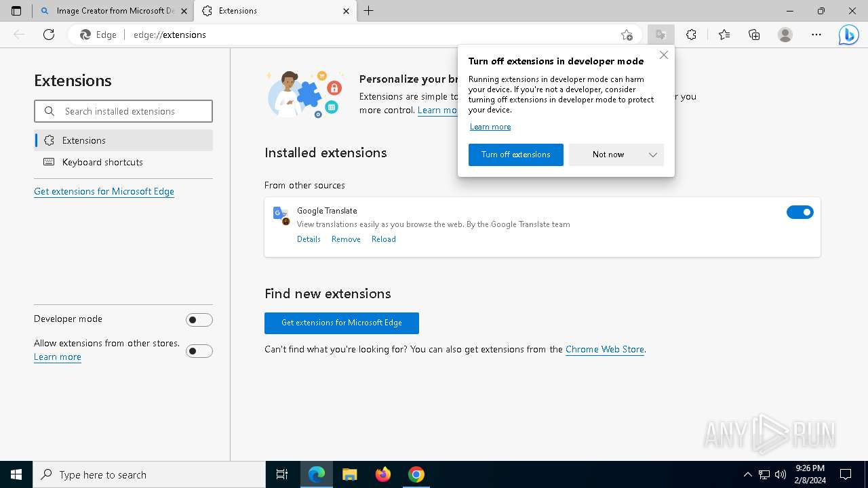
Task: Click the taskbar clock showing 9:26 PM
Action: [810, 474]
